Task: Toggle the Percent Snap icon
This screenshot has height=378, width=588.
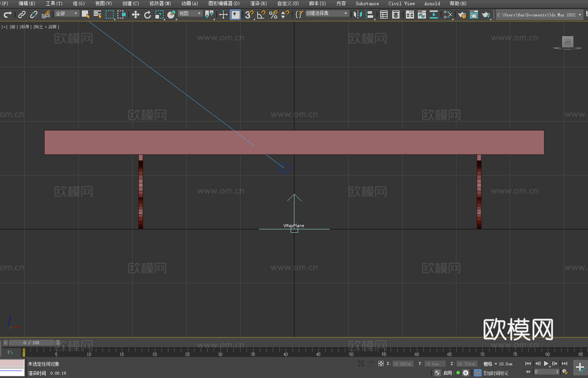Action: click(x=273, y=14)
